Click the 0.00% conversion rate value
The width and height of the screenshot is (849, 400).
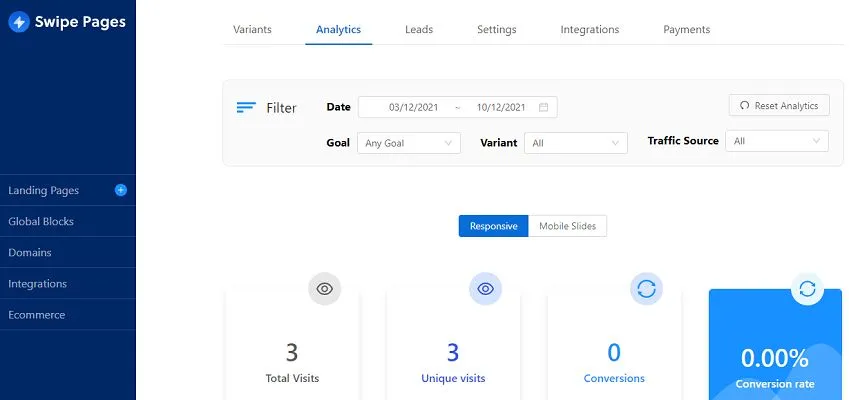(775, 358)
